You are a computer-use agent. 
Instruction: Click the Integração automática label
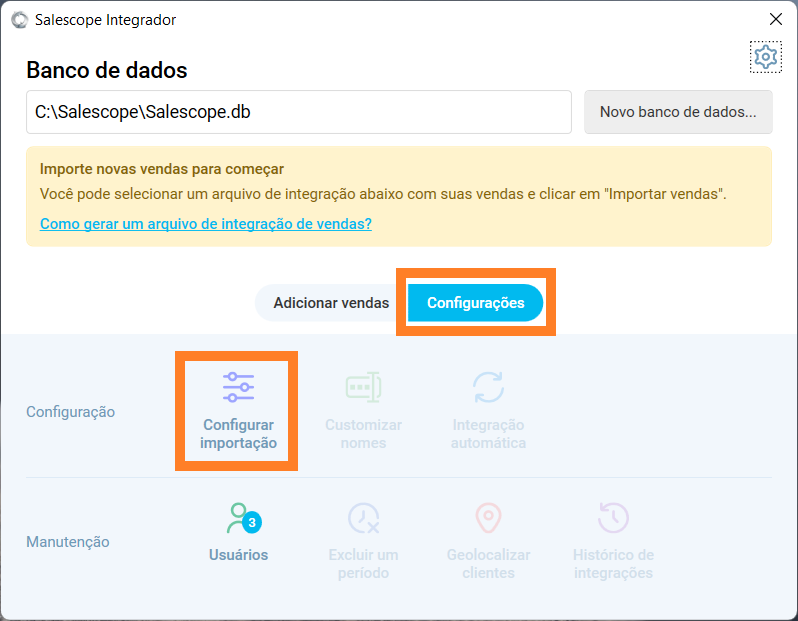[x=488, y=434]
